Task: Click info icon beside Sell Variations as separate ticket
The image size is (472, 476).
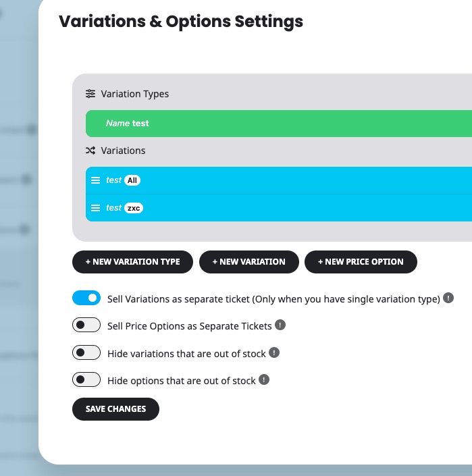Action: pyautogui.click(x=448, y=298)
